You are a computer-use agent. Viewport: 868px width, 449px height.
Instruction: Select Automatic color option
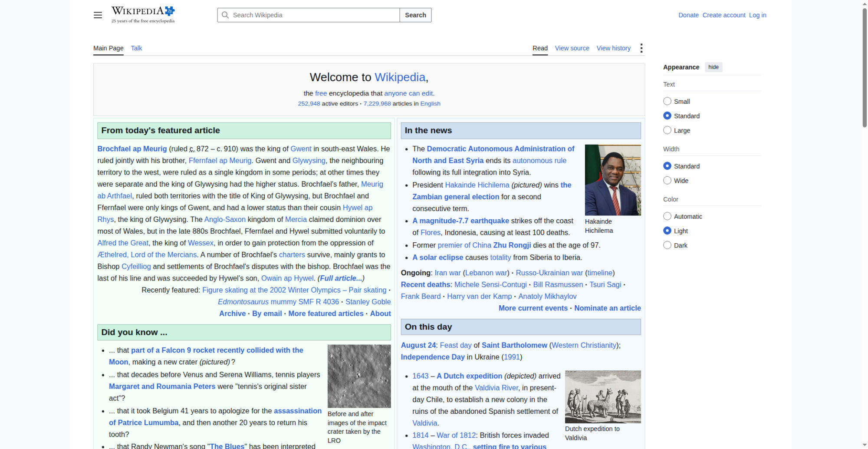(667, 216)
